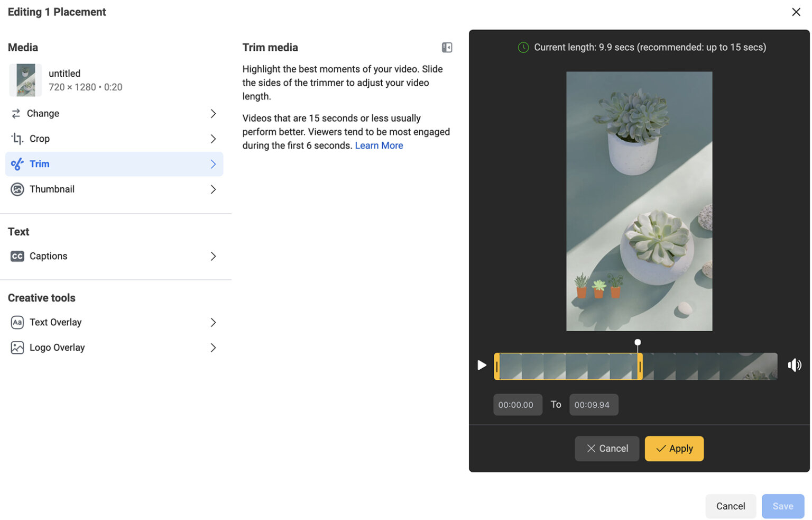Screen dimensions: 812x520
Task: Open the Text Overlay tool
Action: pos(56,322)
